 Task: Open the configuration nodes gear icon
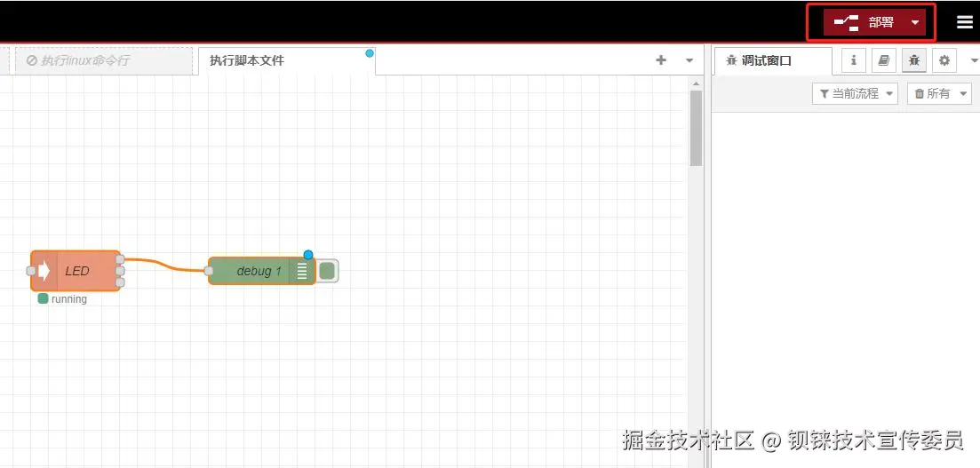[x=944, y=60]
